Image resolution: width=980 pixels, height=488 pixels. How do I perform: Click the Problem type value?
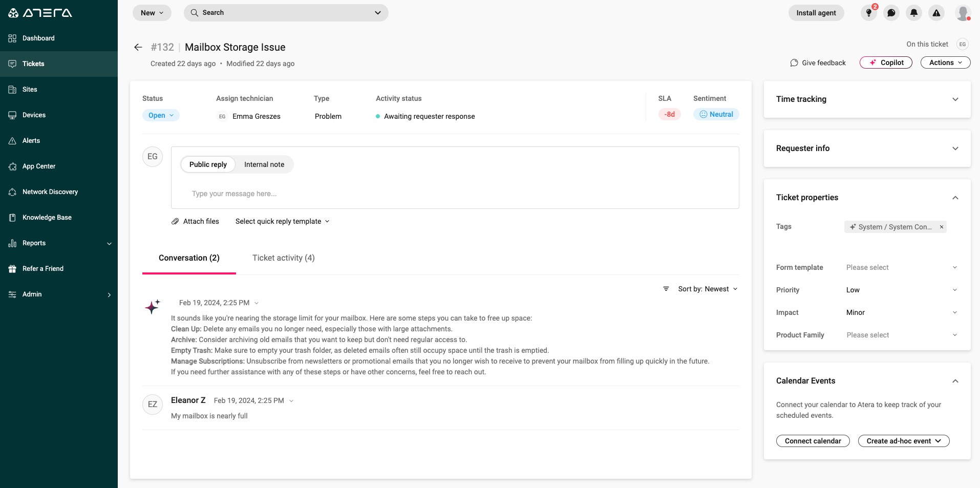[328, 116]
